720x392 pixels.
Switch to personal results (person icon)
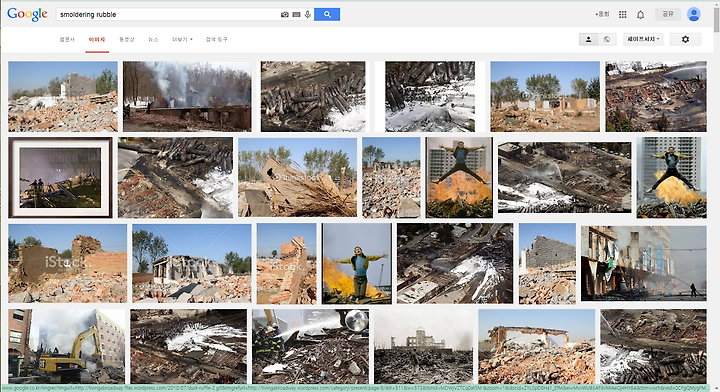coord(588,39)
